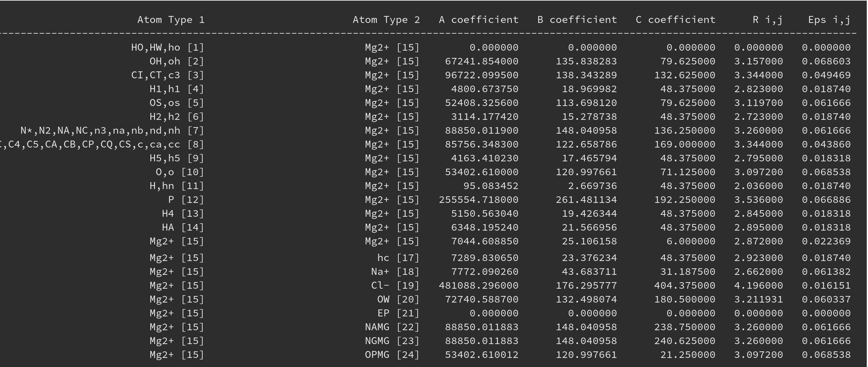Click the P [12] atom type entry
This screenshot has height=367, width=868.
click(x=186, y=200)
